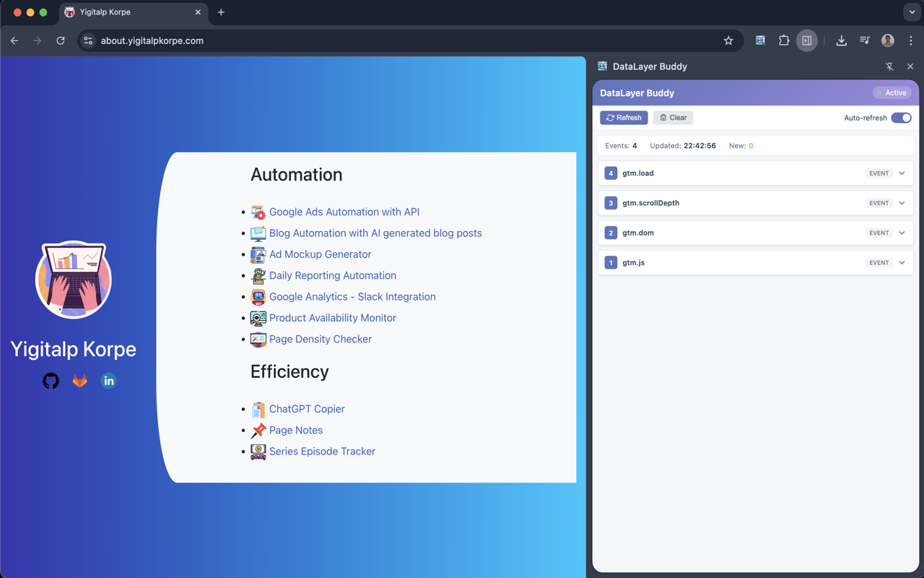Click the Efficiency section heading
Viewport: 924px width, 578px height.
289,371
